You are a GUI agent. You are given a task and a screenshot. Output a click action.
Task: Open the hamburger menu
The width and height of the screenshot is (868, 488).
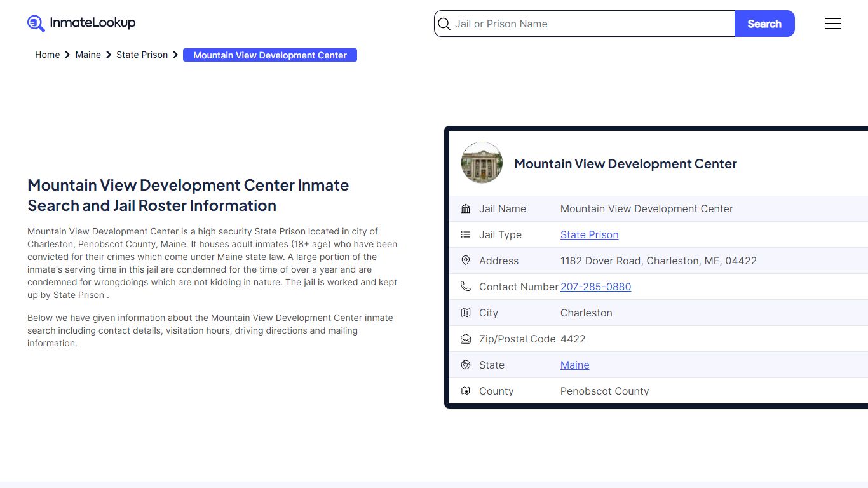832,24
